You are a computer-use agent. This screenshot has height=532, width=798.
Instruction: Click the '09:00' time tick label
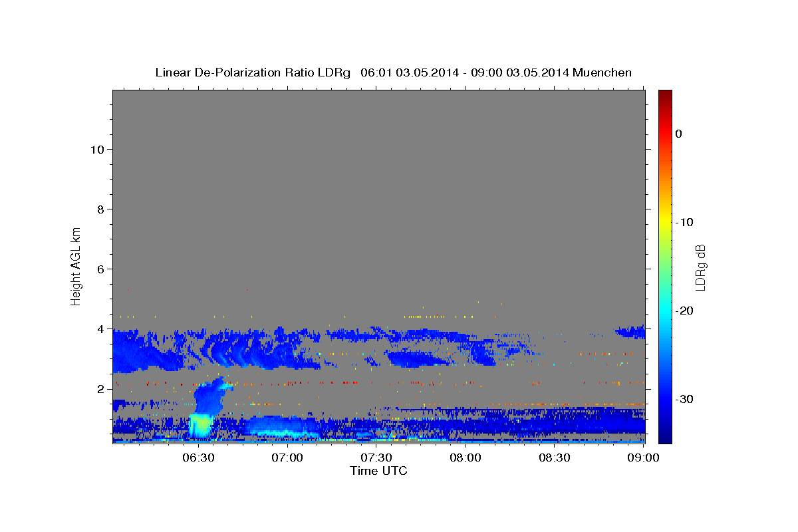coord(644,458)
